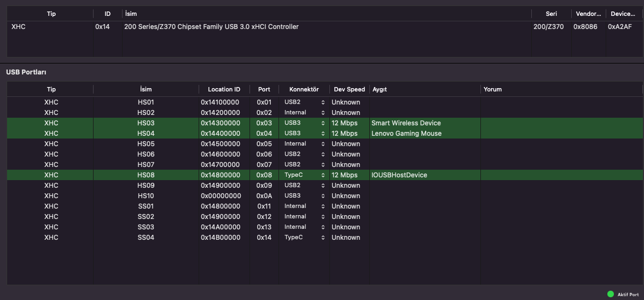Sort USB ports by Dev Speed header
This screenshot has width=644, height=300.
coord(349,89)
